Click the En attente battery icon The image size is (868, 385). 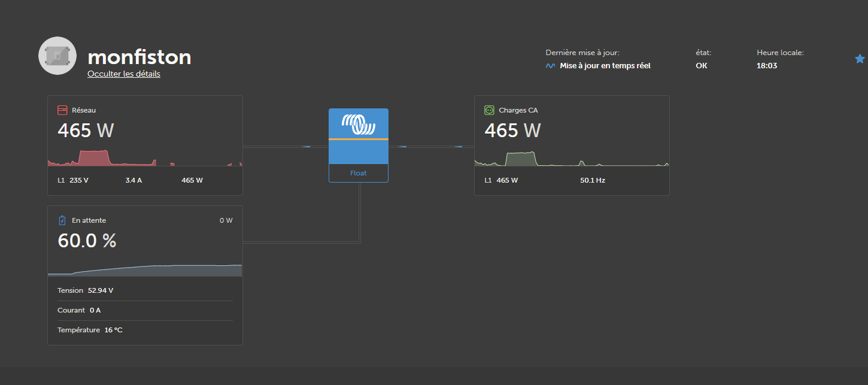coord(62,220)
